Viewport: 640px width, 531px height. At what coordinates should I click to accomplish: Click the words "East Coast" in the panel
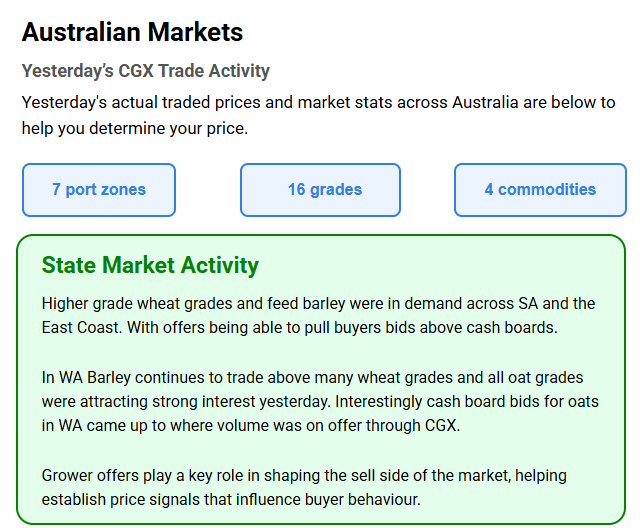(x=82, y=327)
